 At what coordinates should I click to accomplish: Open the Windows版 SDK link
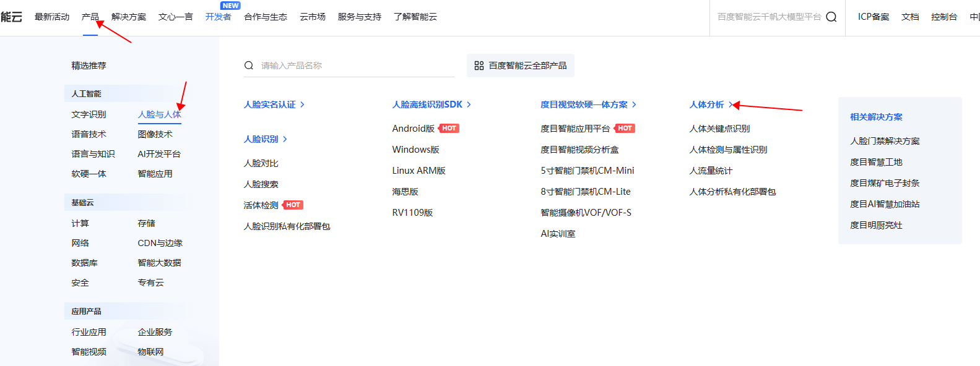coord(416,150)
